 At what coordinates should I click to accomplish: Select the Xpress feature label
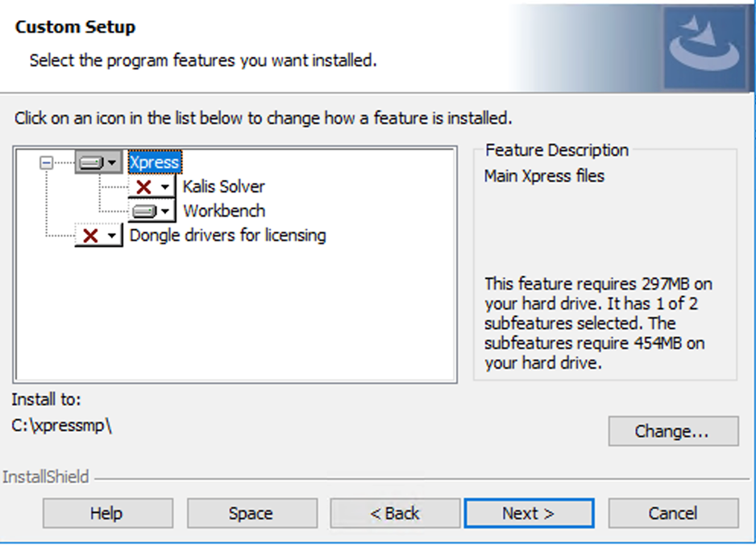154,163
